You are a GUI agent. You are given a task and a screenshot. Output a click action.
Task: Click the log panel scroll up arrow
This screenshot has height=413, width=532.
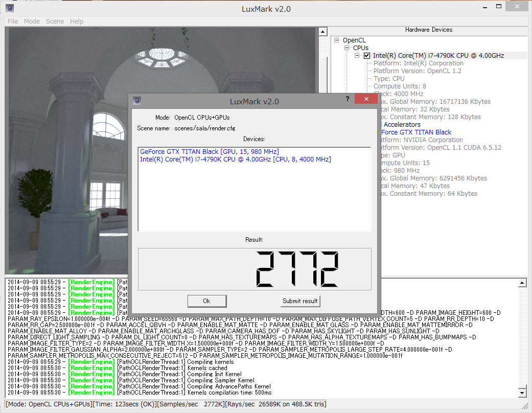tap(522, 283)
